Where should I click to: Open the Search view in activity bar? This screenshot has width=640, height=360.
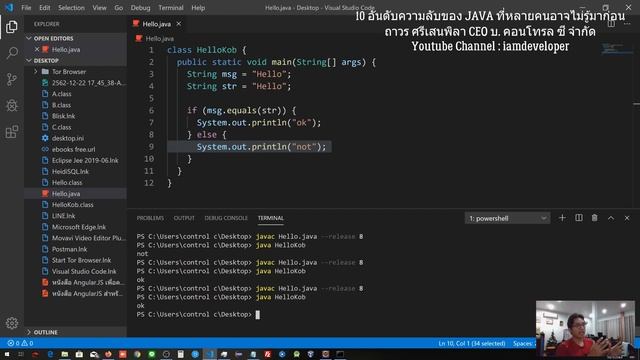(11, 53)
